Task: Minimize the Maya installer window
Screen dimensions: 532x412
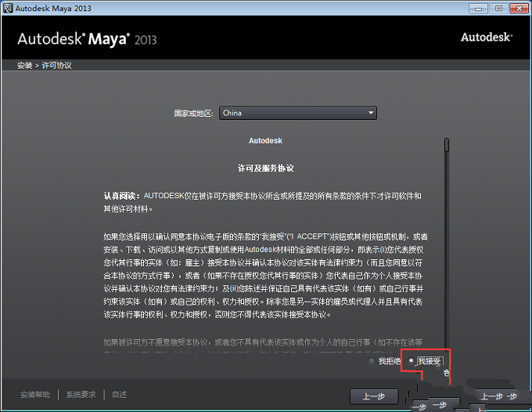Action: coord(478,9)
